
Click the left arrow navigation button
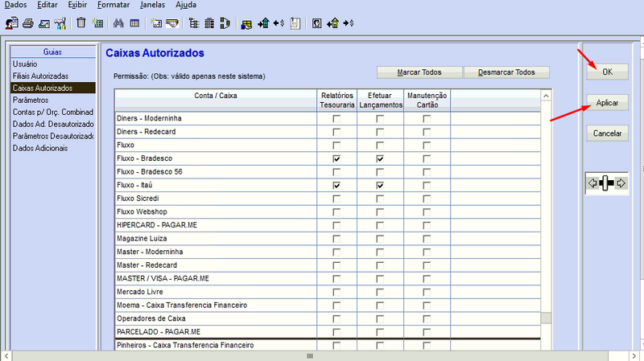[592, 183]
